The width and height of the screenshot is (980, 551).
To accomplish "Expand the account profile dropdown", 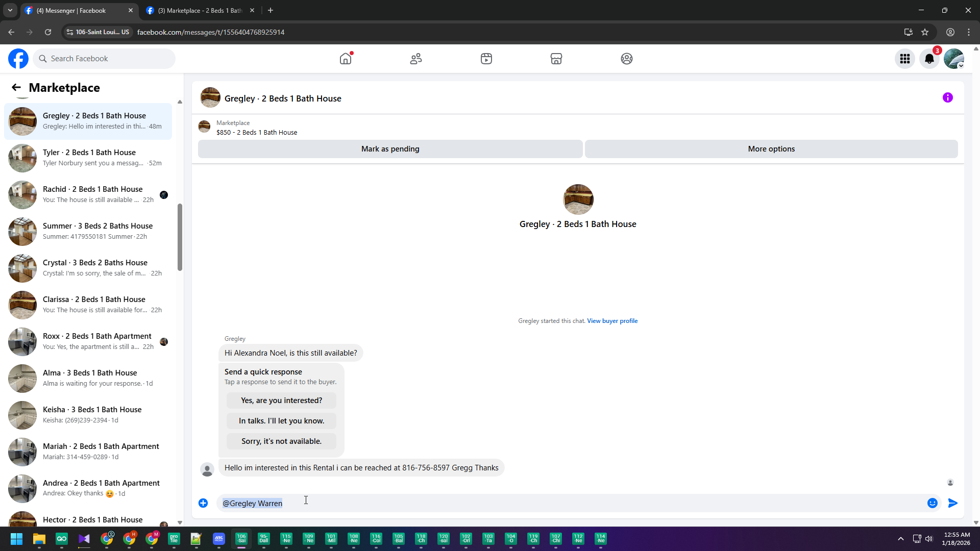I will (x=954, y=59).
